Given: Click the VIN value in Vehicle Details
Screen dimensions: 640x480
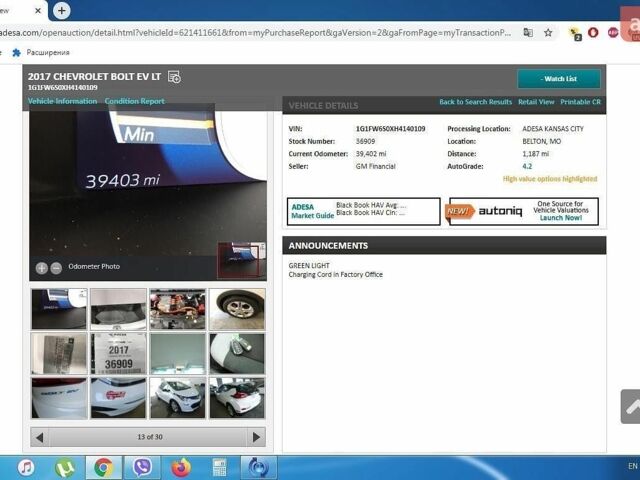Looking at the screenshot, I should 390,129.
